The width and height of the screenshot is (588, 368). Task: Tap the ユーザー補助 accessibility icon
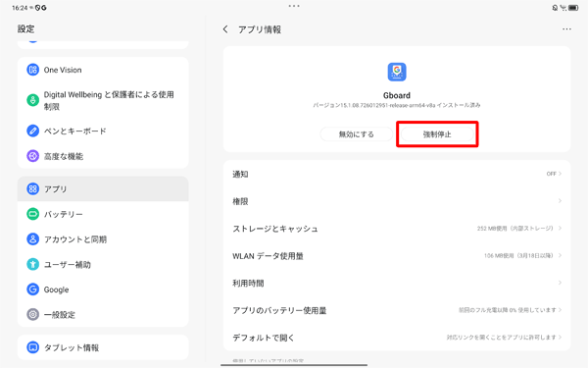point(32,264)
